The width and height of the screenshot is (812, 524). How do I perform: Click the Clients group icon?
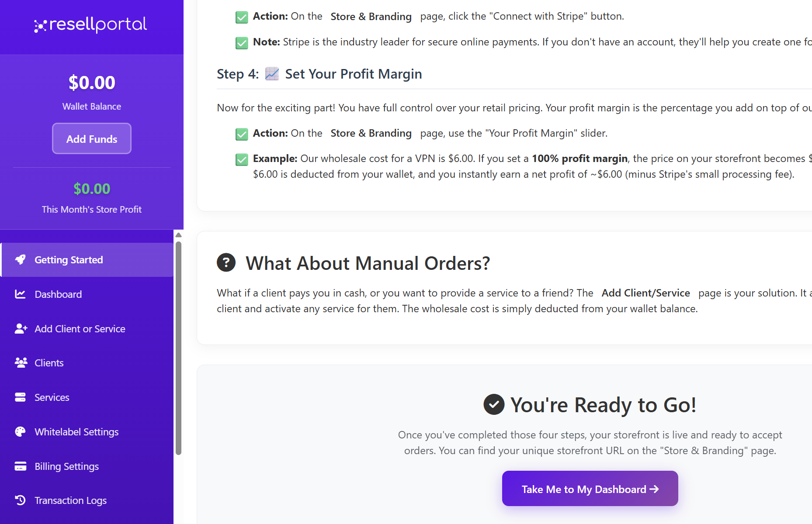[21, 363]
